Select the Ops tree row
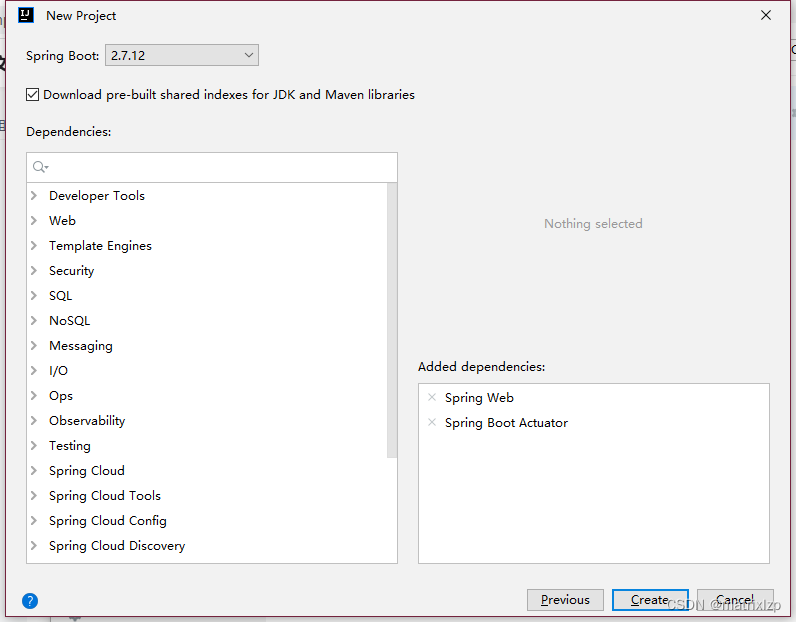 [207, 396]
